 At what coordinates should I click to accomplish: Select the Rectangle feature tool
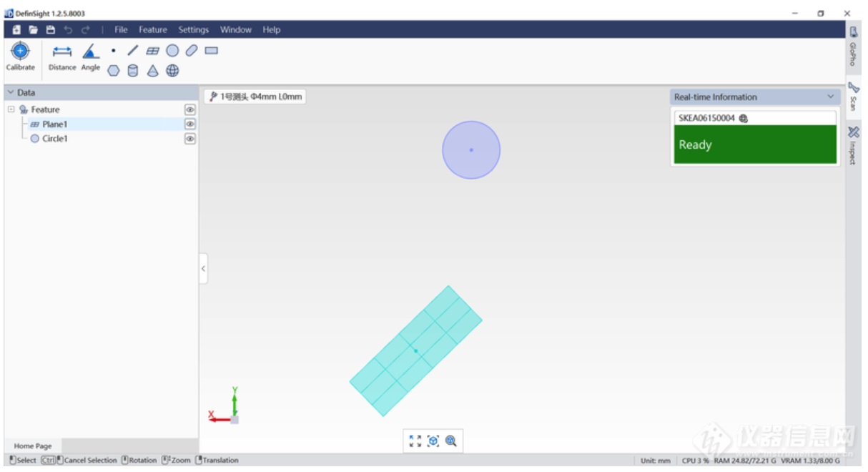pyautogui.click(x=211, y=51)
